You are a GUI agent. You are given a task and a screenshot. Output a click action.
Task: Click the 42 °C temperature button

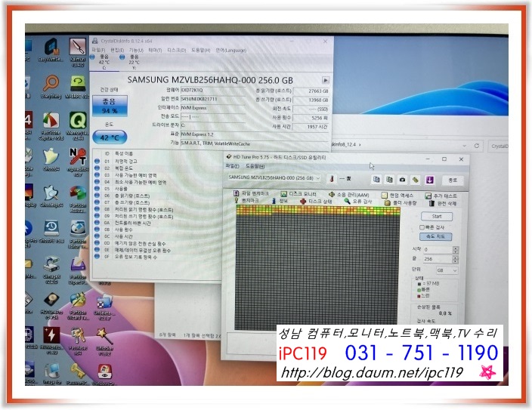[110, 137]
